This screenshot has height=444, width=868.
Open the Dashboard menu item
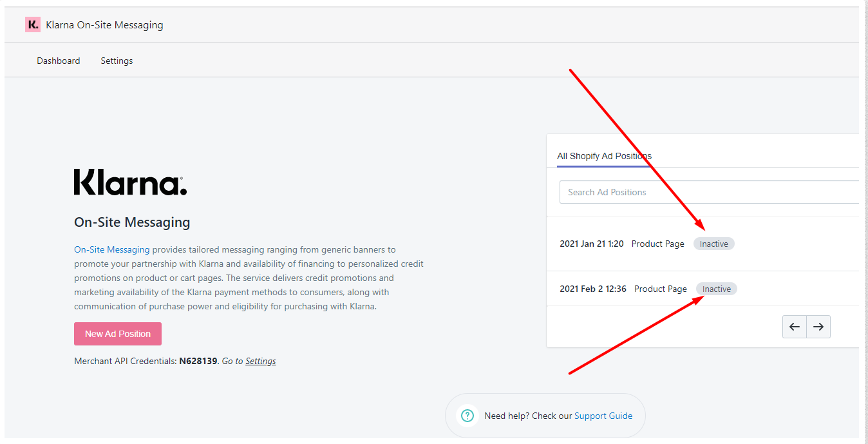coord(59,61)
